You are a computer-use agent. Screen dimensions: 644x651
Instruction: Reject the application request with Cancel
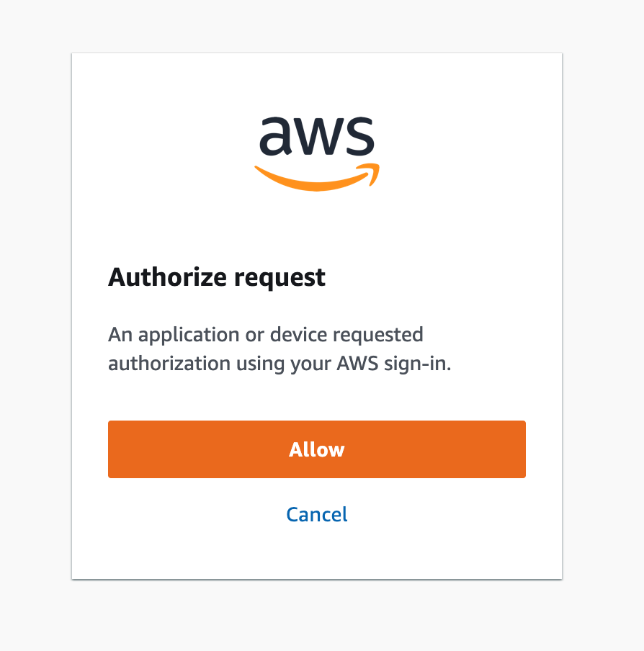click(317, 514)
